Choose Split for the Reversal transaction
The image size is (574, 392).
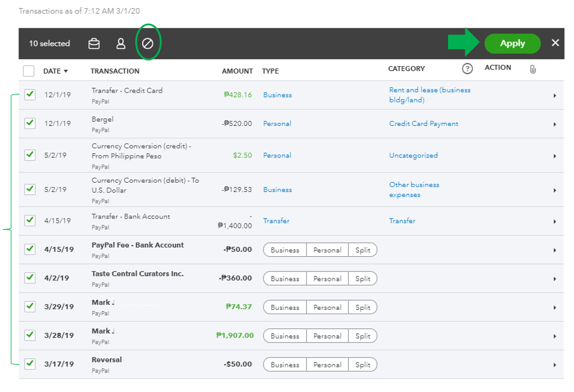[x=362, y=364]
